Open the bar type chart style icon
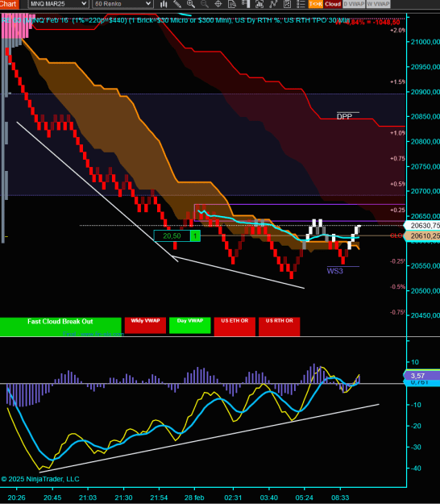 coord(164,4)
